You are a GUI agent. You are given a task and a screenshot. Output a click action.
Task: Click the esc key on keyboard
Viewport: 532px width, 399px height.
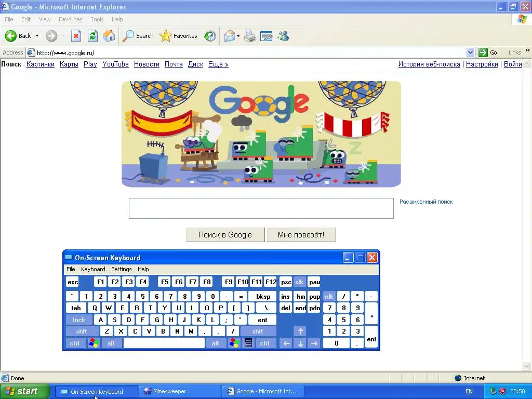73,282
